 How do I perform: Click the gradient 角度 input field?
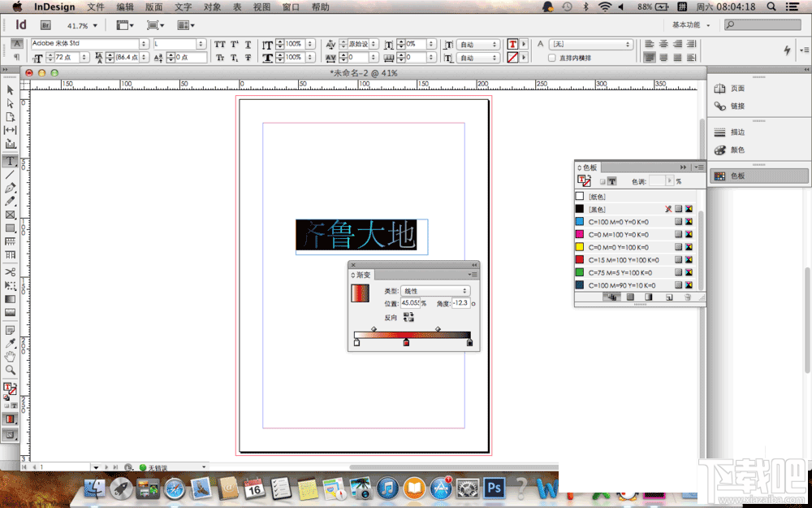pos(461,302)
